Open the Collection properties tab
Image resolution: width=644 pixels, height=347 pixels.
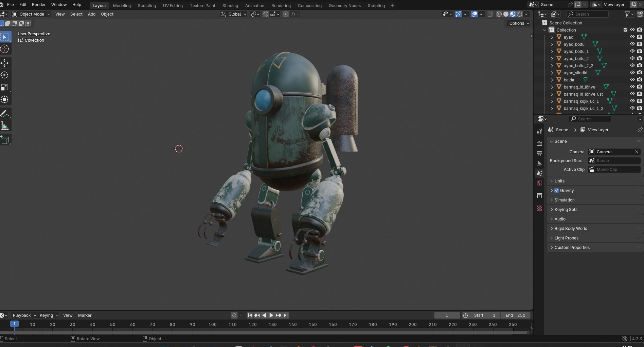[x=539, y=196]
